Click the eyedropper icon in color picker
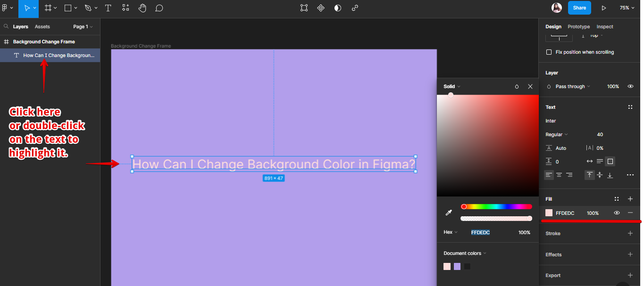644x286 pixels. (x=449, y=213)
